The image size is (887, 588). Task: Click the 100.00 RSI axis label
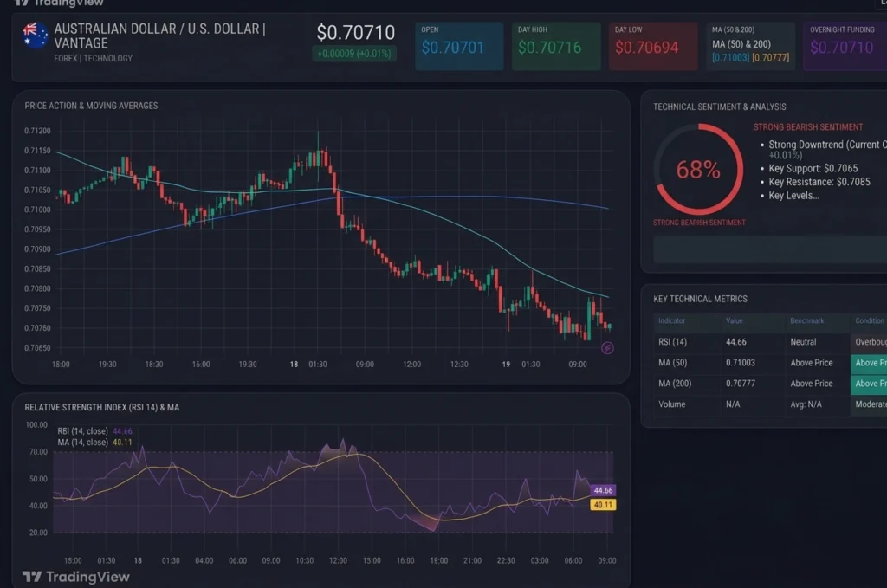coord(36,424)
